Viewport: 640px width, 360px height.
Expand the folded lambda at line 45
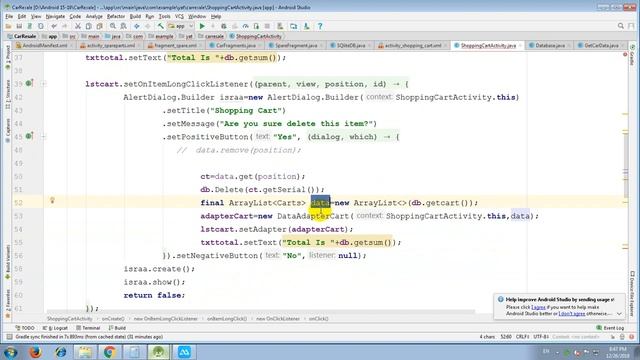coord(43,137)
